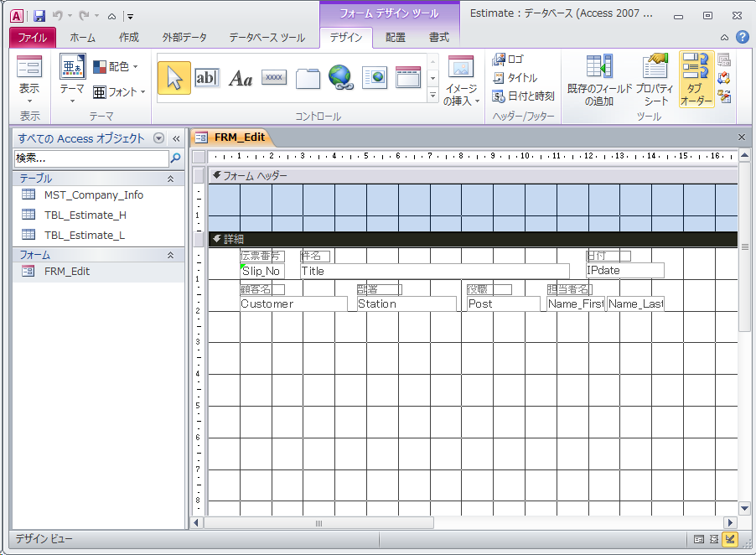Insert 日付と時刻 (Date and Time)
Image resolution: width=756 pixels, height=555 pixels.
pyautogui.click(x=523, y=96)
